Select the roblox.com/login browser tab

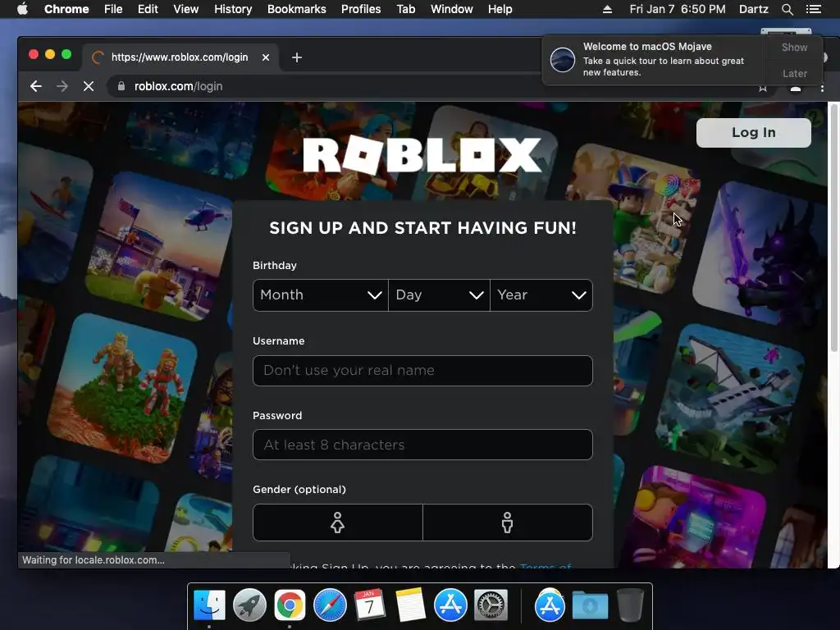[180, 57]
